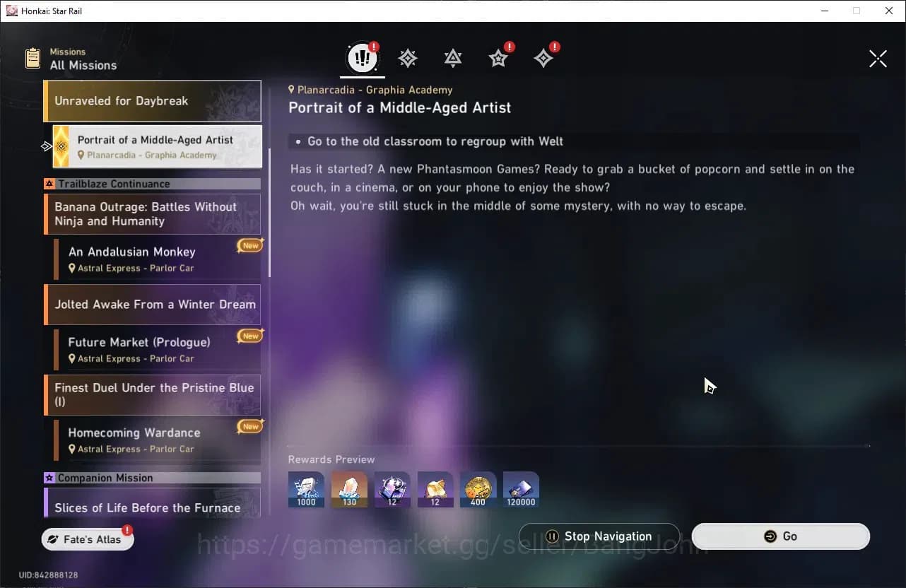Image resolution: width=906 pixels, height=588 pixels.
Task: Open the second mission category tab
Action: coord(408,59)
